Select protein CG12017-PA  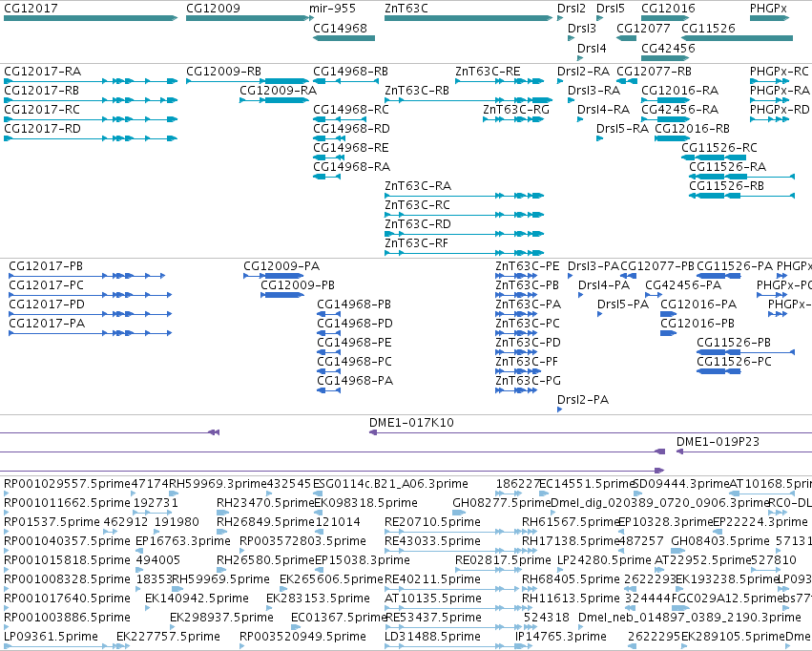90,333
